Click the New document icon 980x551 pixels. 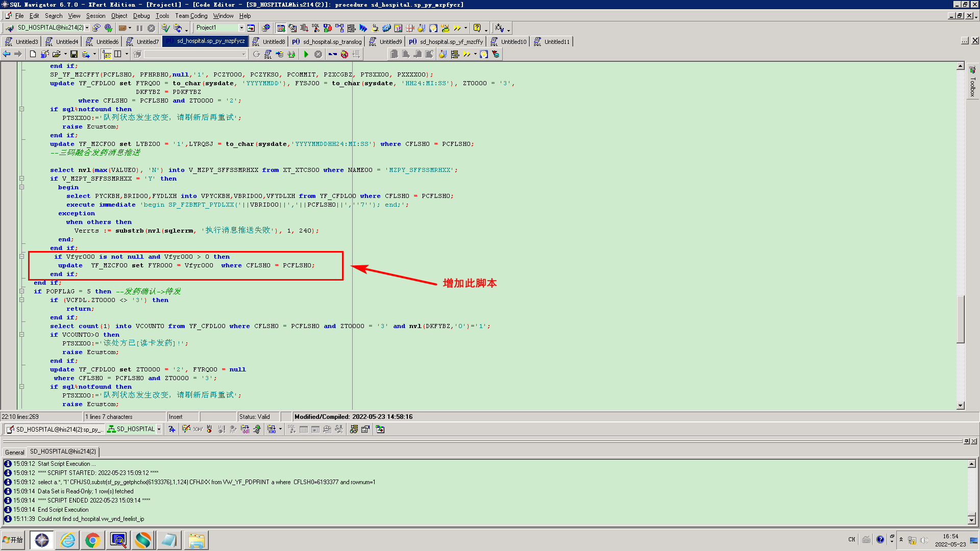[33, 54]
